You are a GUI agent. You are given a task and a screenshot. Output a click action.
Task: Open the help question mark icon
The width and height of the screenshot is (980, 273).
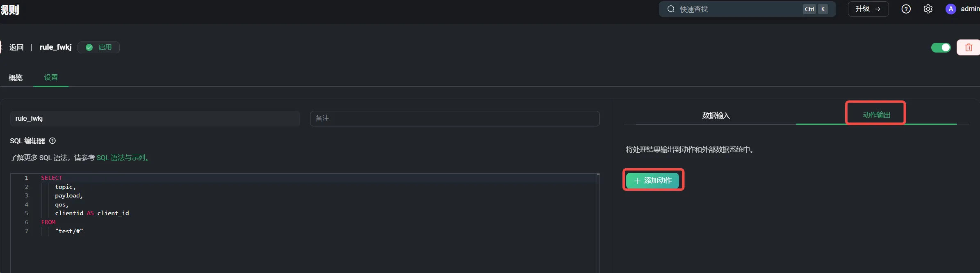pyautogui.click(x=906, y=9)
